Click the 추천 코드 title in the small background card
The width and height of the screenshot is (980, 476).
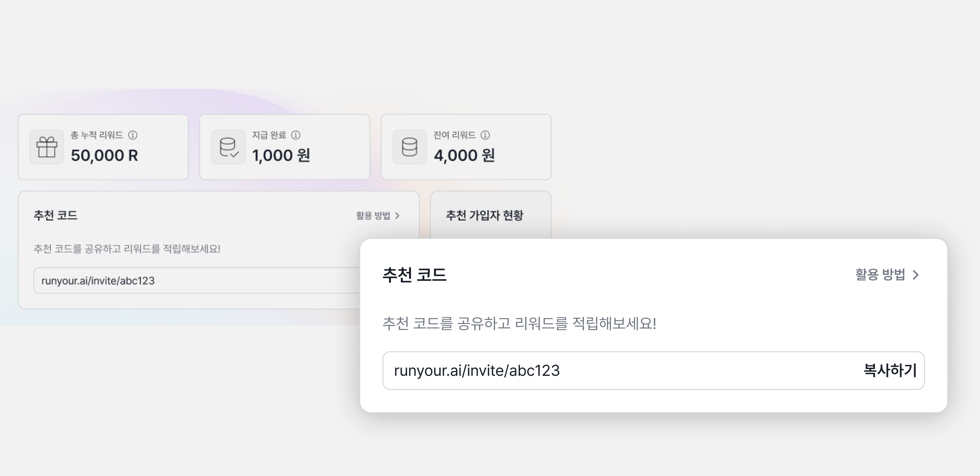(x=56, y=215)
